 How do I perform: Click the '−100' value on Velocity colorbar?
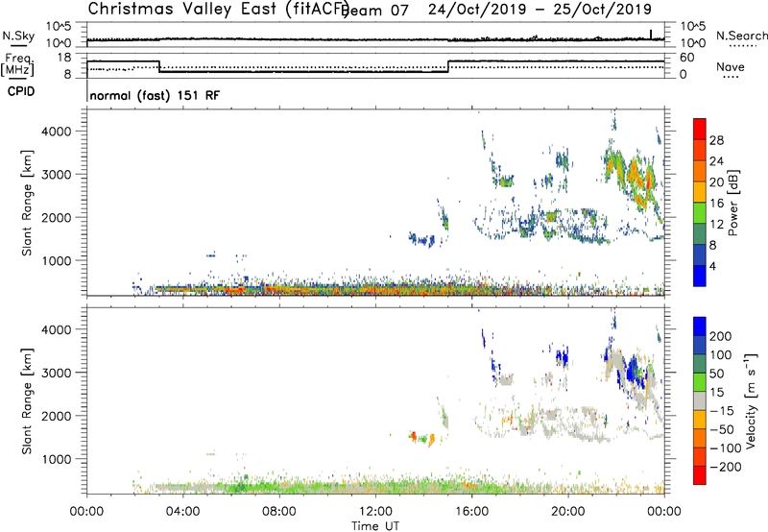pyautogui.click(x=725, y=448)
